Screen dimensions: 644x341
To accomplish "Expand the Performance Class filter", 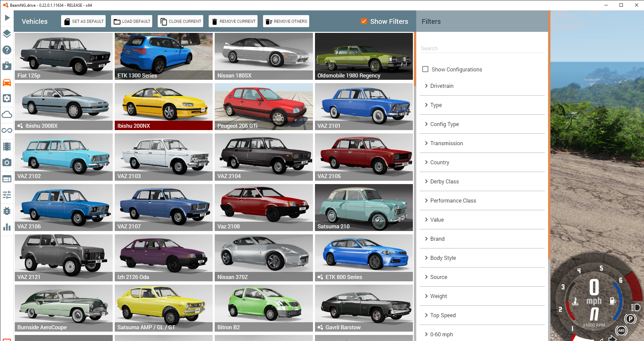I will coord(482,201).
